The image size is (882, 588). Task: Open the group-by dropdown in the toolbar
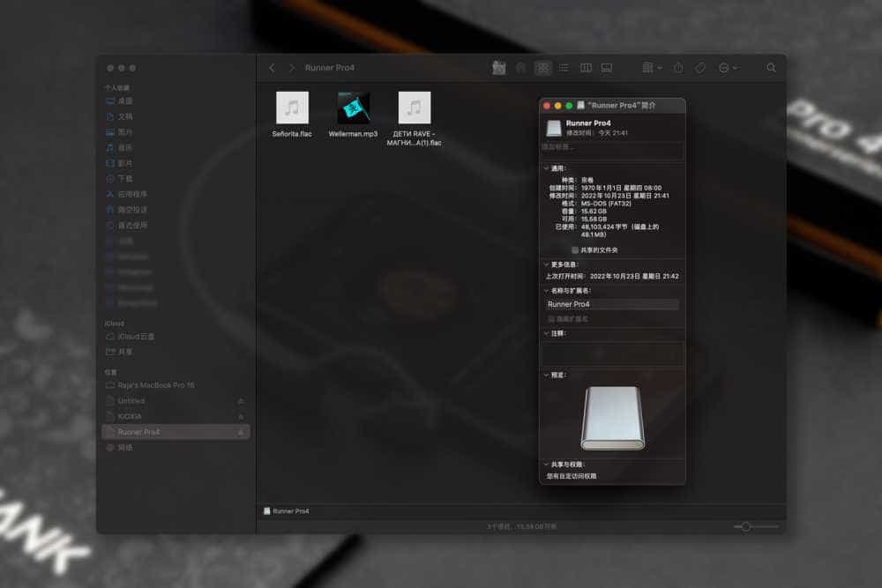(x=650, y=67)
